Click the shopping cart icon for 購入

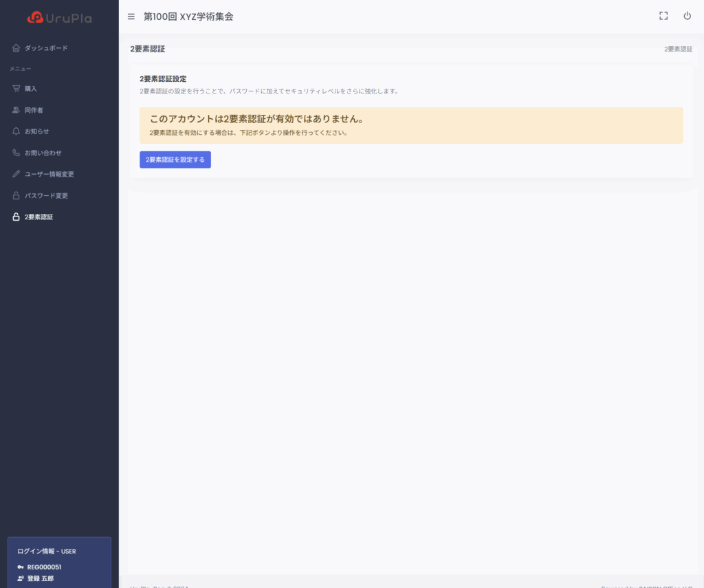[x=16, y=89]
